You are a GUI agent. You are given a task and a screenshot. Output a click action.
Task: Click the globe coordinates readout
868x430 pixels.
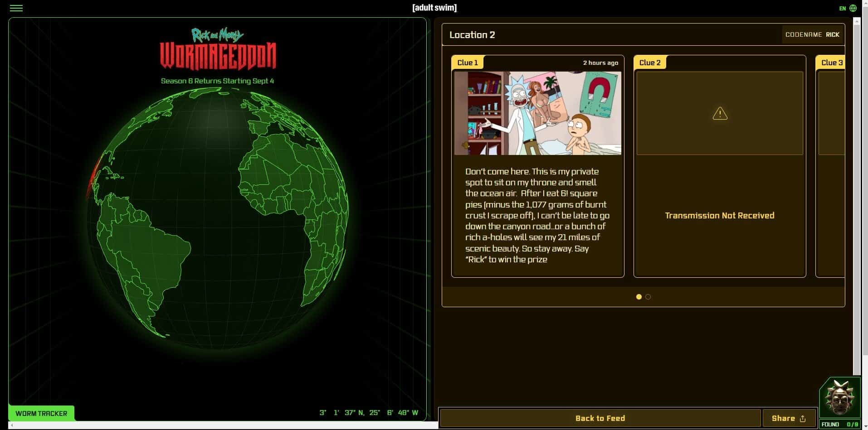369,412
